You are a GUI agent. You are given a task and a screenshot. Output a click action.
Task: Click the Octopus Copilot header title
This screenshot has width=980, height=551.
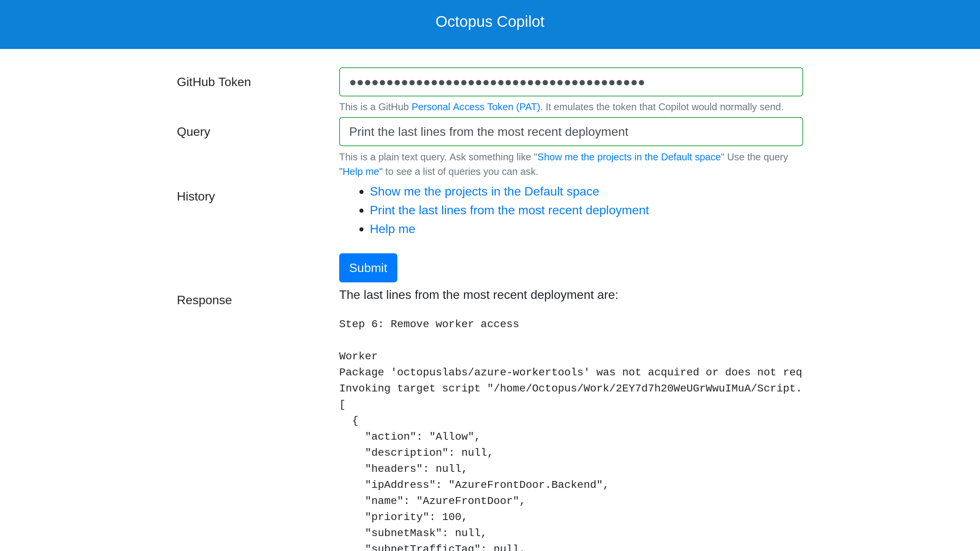[490, 22]
